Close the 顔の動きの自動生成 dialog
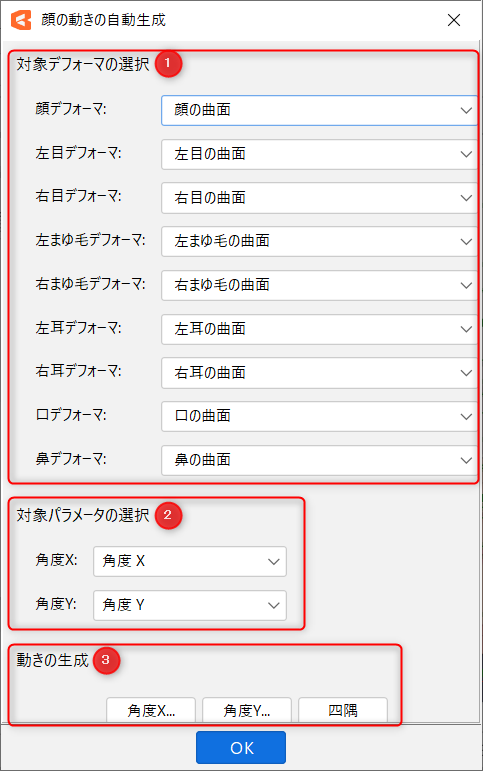 pos(454,20)
